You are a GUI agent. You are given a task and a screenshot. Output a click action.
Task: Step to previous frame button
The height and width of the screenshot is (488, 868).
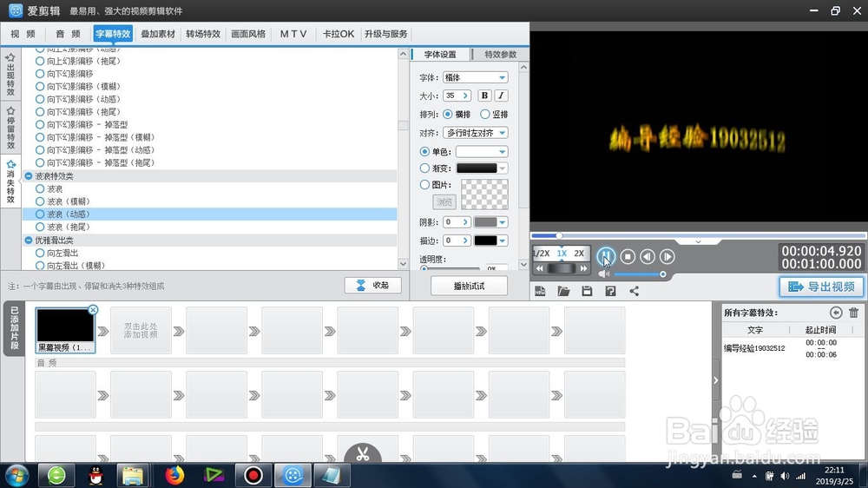(648, 256)
